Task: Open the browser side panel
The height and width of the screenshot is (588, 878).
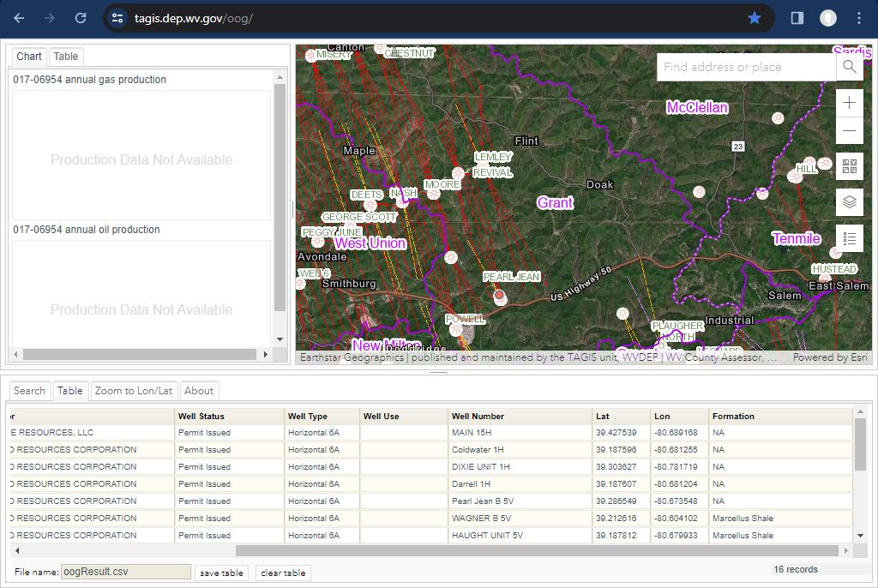Action: pos(797,18)
